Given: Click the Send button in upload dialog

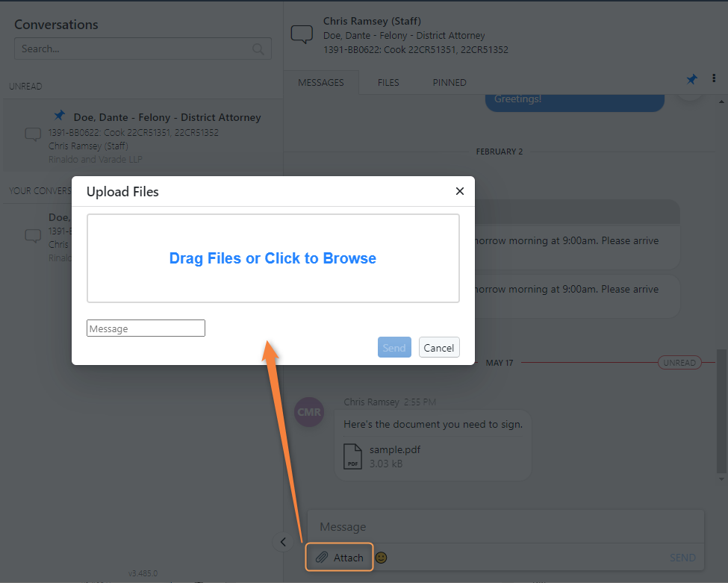Looking at the screenshot, I should (394, 347).
